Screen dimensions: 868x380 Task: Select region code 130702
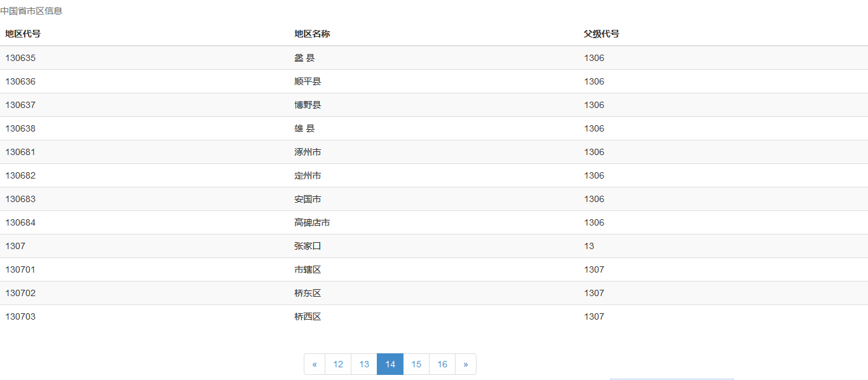(x=20, y=293)
